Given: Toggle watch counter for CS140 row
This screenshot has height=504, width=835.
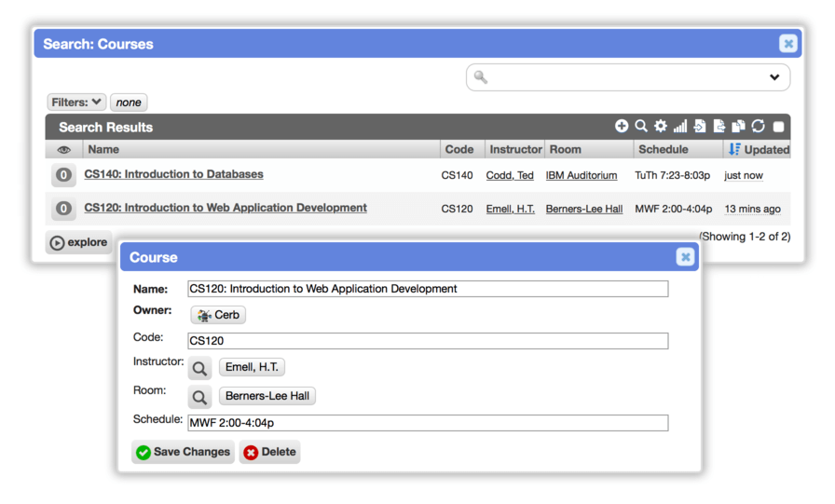Looking at the screenshot, I should [x=63, y=174].
